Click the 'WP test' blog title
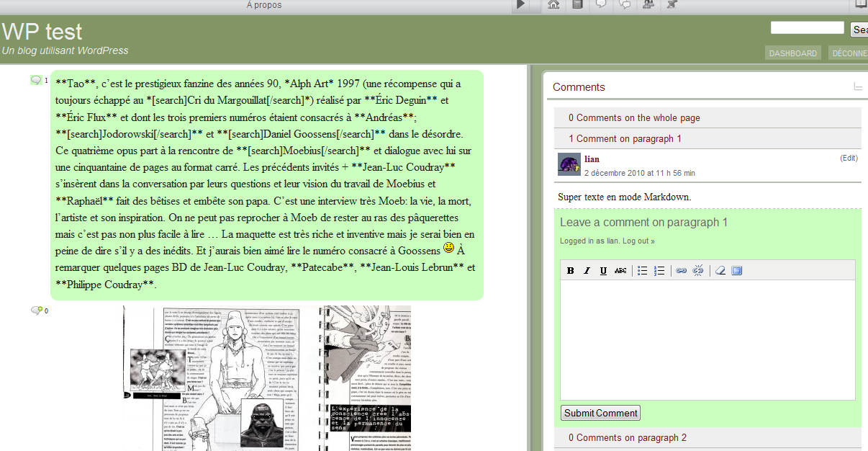The height and width of the screenshot is (451, 868). coord(42,32)
